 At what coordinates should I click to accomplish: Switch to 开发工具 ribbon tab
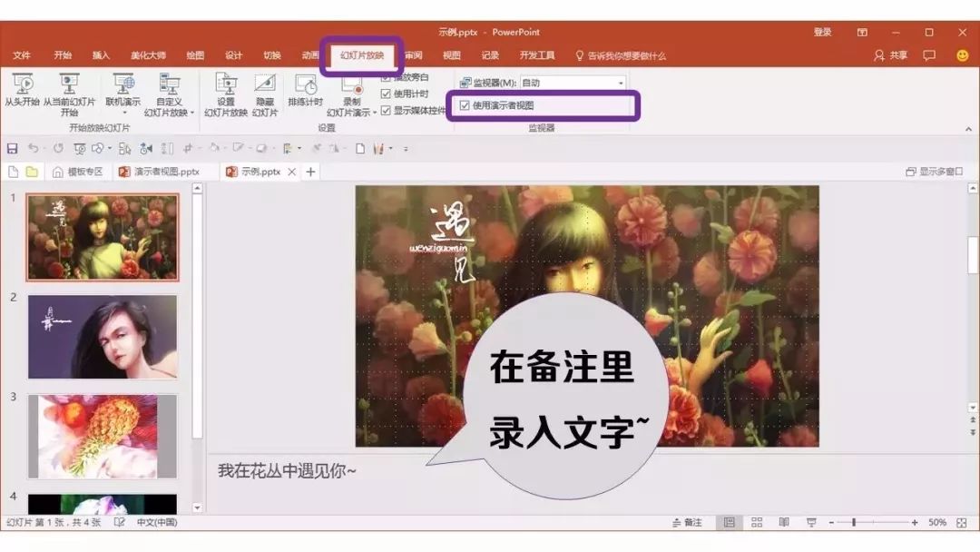(537, 55)
